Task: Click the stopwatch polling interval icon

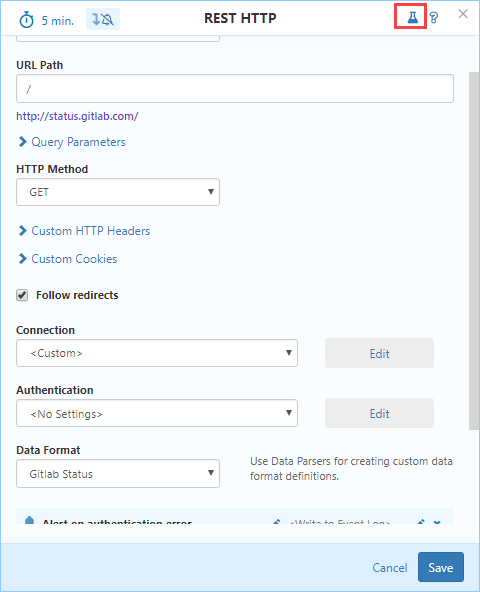Action: 26,20
